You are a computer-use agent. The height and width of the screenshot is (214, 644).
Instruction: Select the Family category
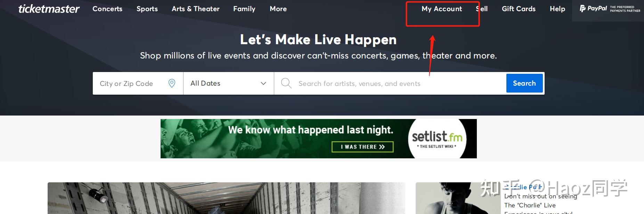coord(244,9)
